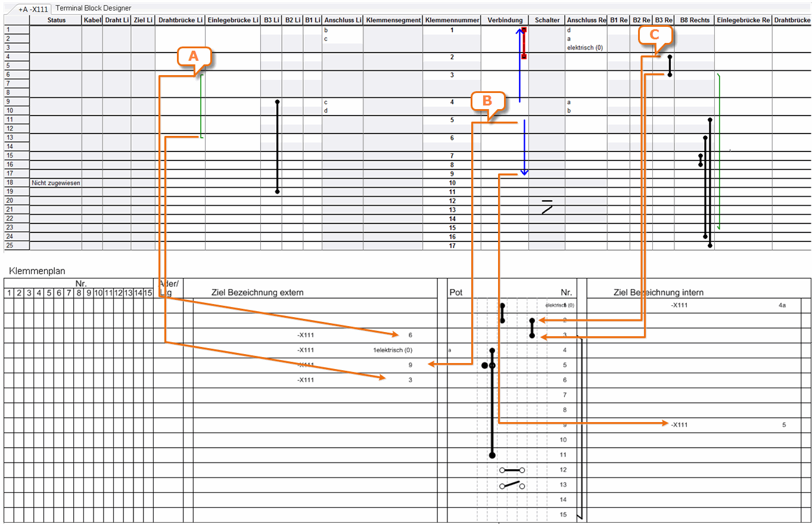Image resolution: width=812 pixels, height=524 pixels.
Task: Click the Draht Li column header
Action: 117,20
